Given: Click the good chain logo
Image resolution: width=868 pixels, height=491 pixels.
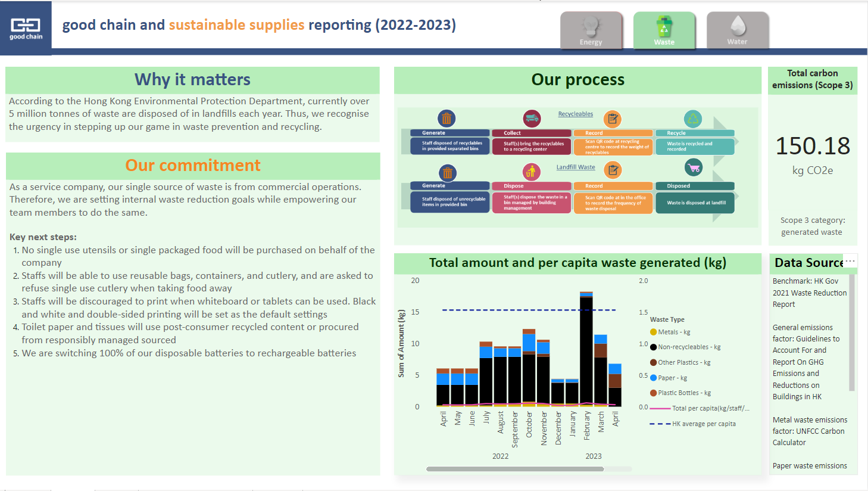Looking at the screenshot, I should click(x=26, y=28).
